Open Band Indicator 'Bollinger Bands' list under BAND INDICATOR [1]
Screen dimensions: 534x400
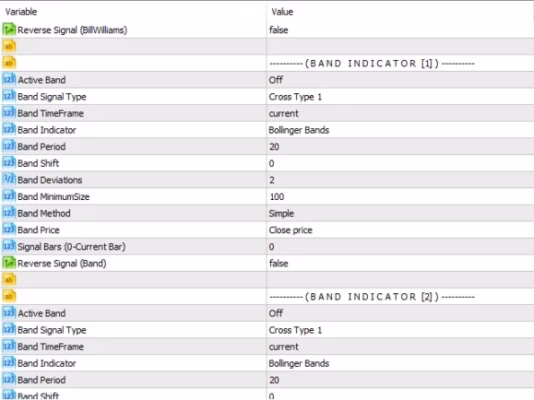coord(400,130)
